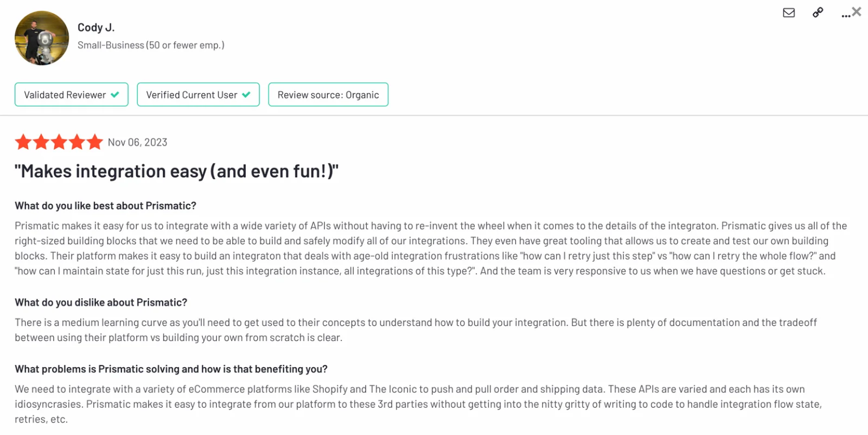Click the Validated Reviewer badge

[72, 94]
